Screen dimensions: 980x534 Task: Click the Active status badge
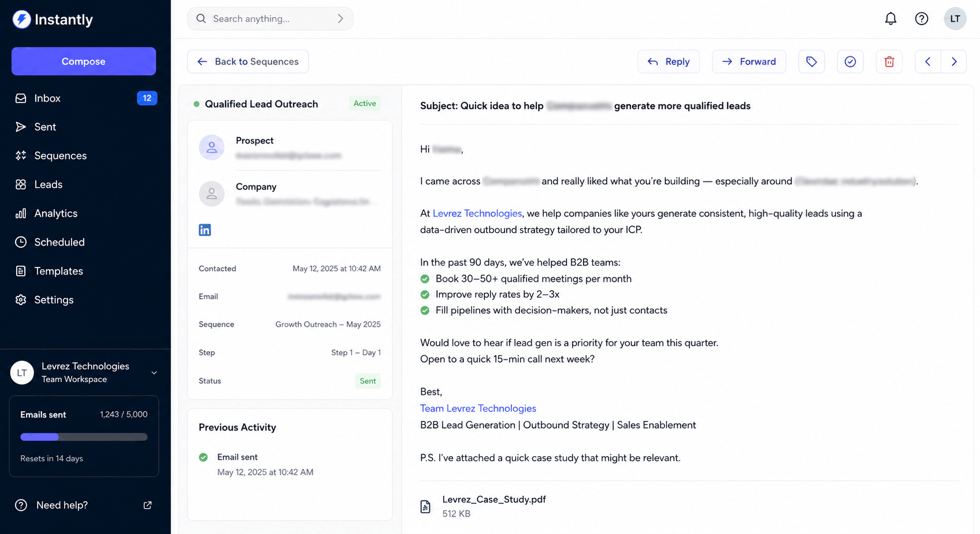[x=365, y=103]
